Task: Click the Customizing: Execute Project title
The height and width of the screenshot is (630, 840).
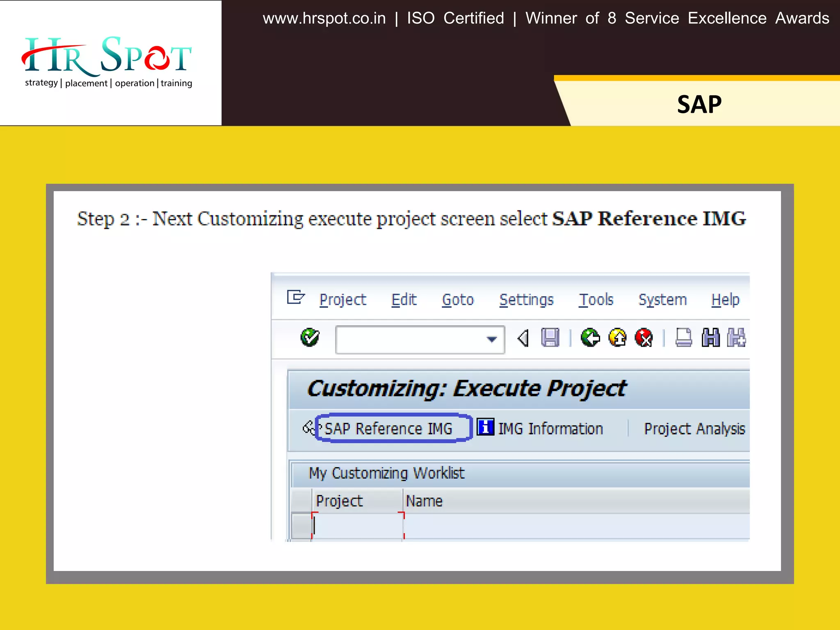Action: (x=467, y=388)
